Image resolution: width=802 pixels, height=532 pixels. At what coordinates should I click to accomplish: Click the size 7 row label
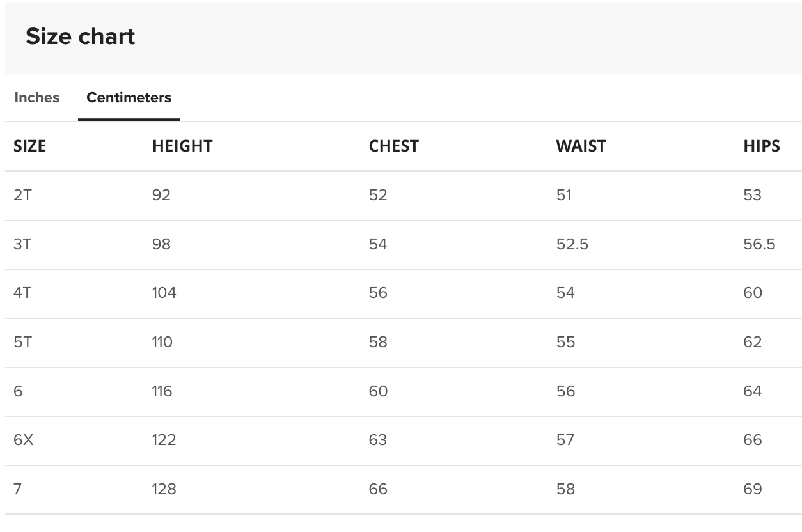pos(17,489)
